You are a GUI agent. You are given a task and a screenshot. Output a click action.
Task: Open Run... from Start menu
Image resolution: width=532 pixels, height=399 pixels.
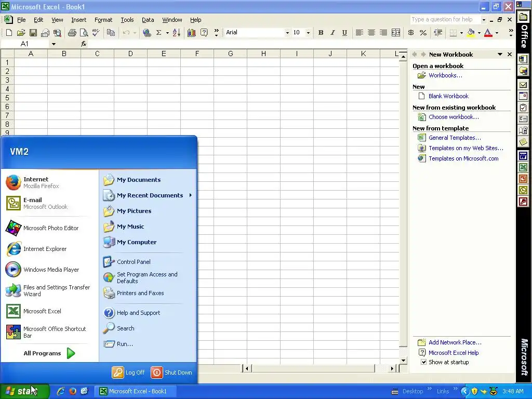coord(125,344)
